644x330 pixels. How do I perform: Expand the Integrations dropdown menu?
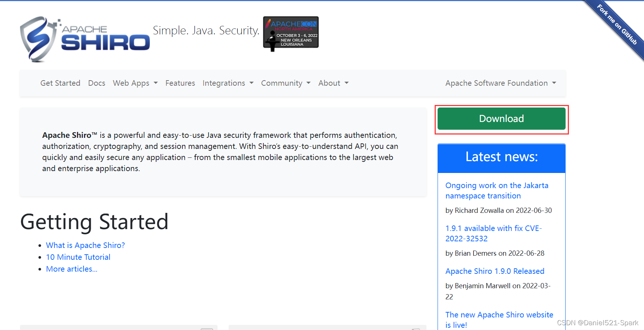228,83
